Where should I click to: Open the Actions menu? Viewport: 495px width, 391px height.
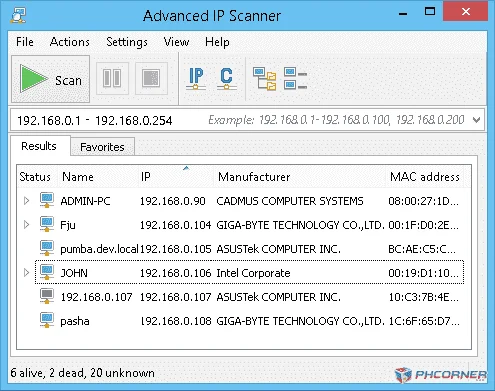70,42
